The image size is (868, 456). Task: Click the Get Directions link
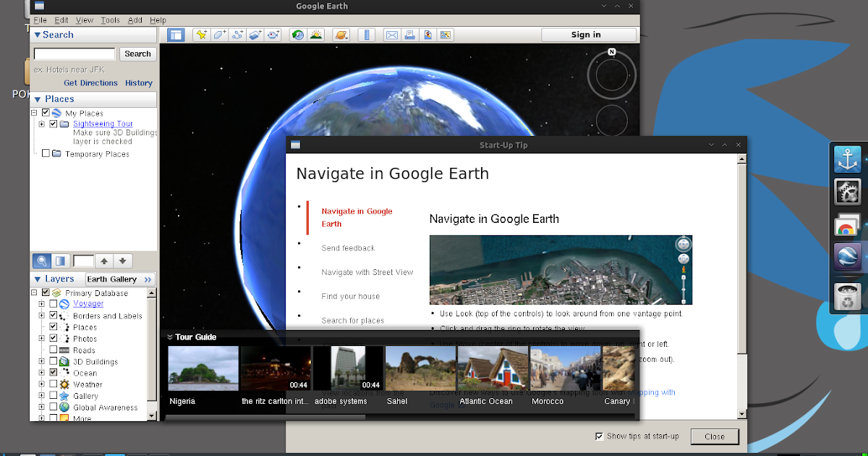pyautogui.click(x=90, y=83)
